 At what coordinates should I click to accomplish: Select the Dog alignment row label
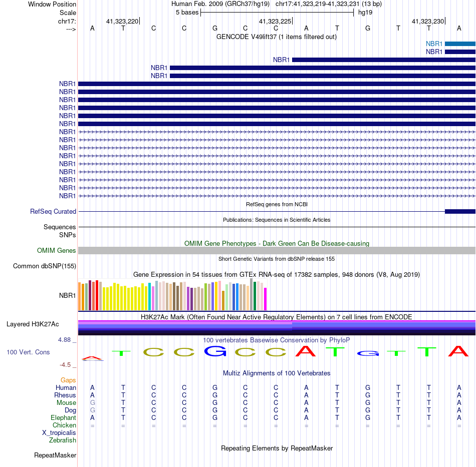[70, 410]
